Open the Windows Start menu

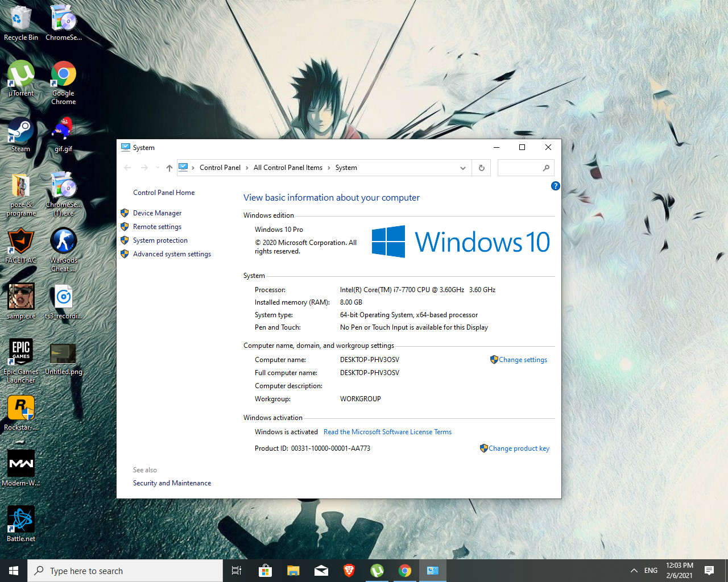click(14, 571)
